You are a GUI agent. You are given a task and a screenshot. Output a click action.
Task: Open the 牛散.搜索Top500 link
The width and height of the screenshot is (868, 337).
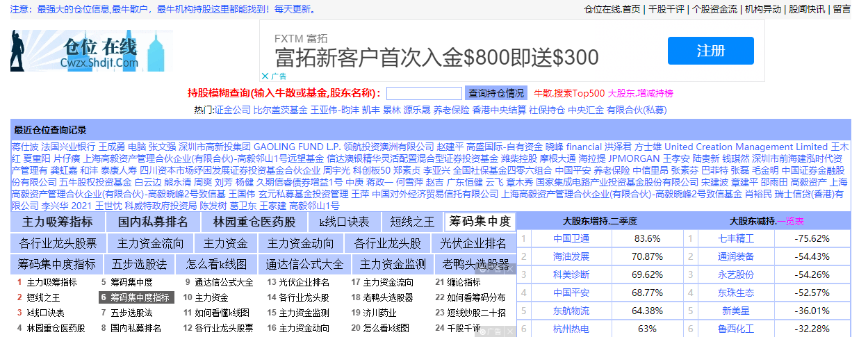coord(569,93)
